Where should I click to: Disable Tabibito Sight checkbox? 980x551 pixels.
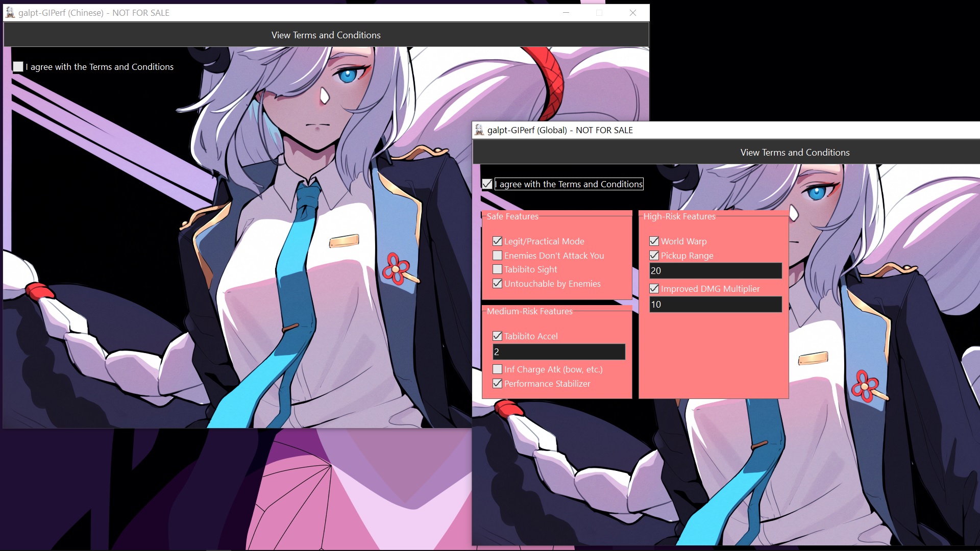(x=497, y=268)
